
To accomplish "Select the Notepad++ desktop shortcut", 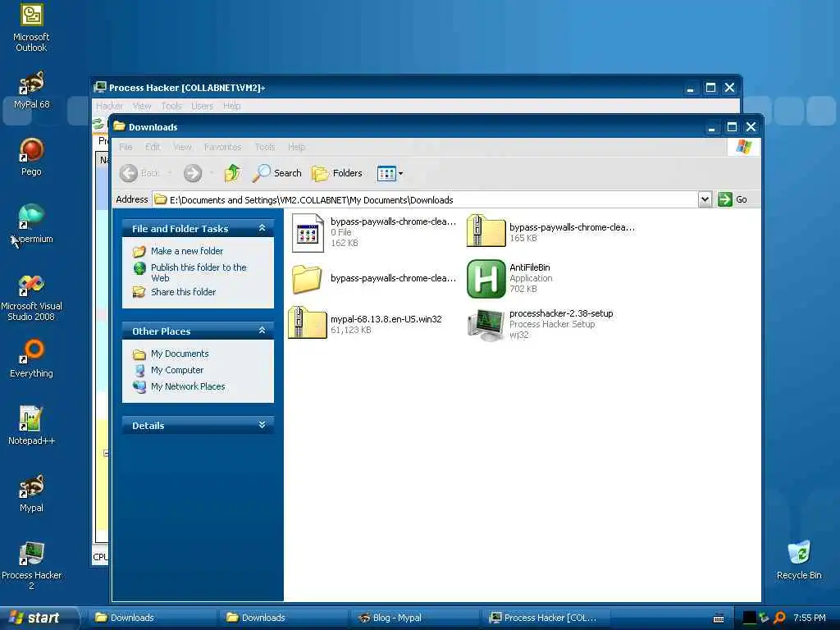I will (31, 426).
